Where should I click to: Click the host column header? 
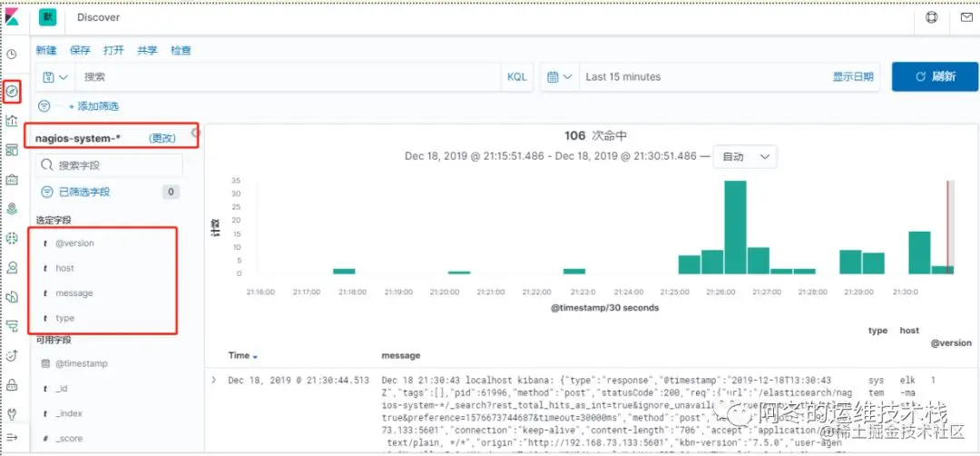pyautogui.click(x=909, y=331)
